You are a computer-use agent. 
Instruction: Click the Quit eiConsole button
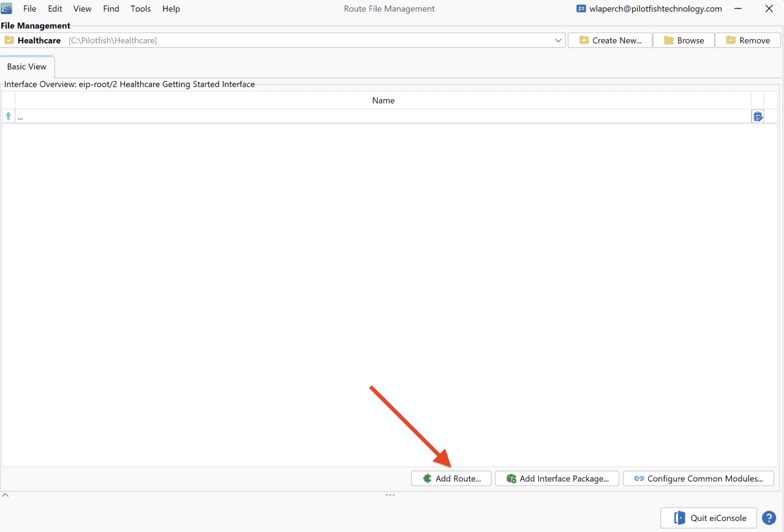click(x=709, y=518)
